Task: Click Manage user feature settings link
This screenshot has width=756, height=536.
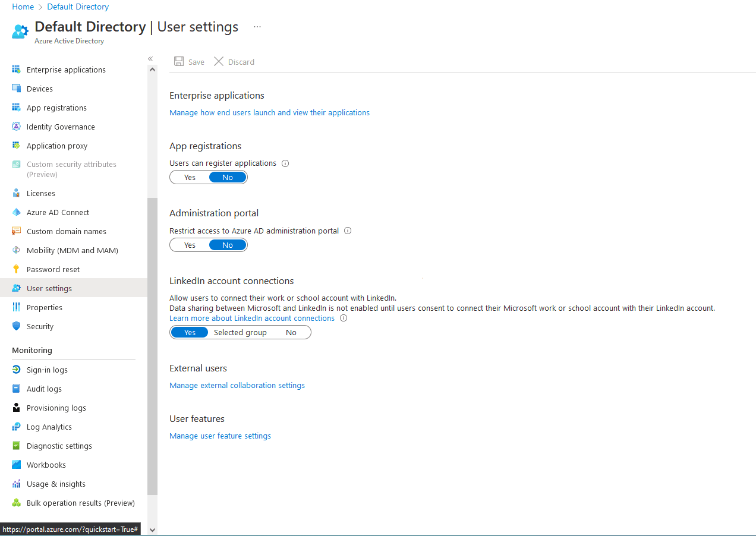Action: coord(220,436)
